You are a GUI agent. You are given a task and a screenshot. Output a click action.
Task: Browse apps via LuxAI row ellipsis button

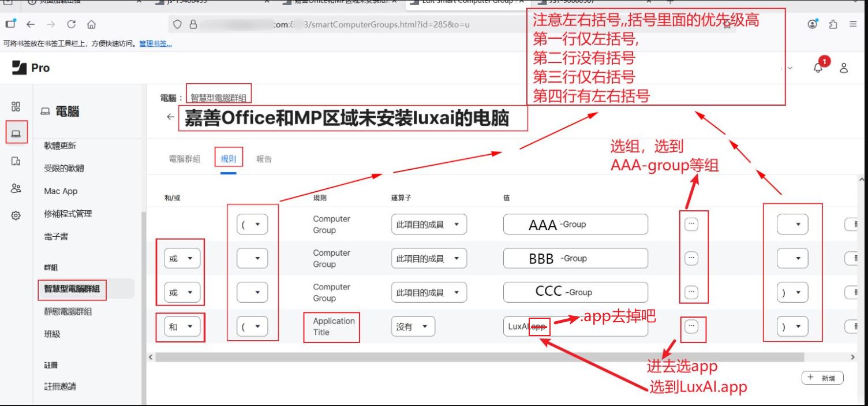[x=691, y=327]
